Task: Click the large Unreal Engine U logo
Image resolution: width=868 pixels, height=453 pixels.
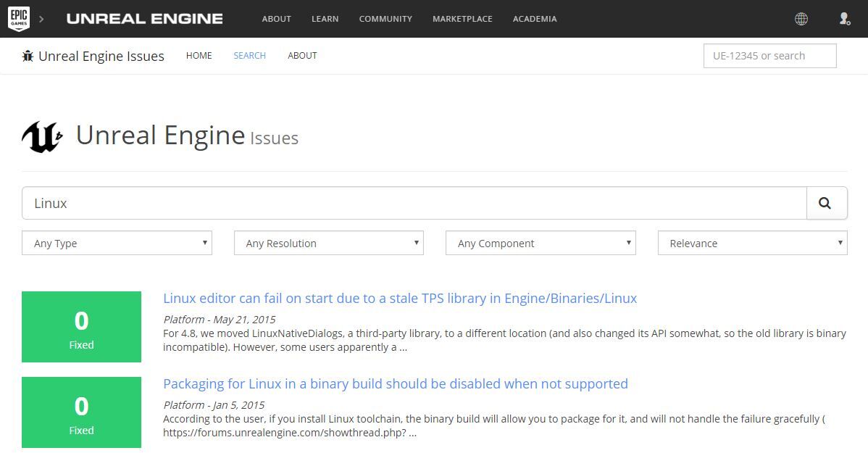Action: click(x=41, y=137)
